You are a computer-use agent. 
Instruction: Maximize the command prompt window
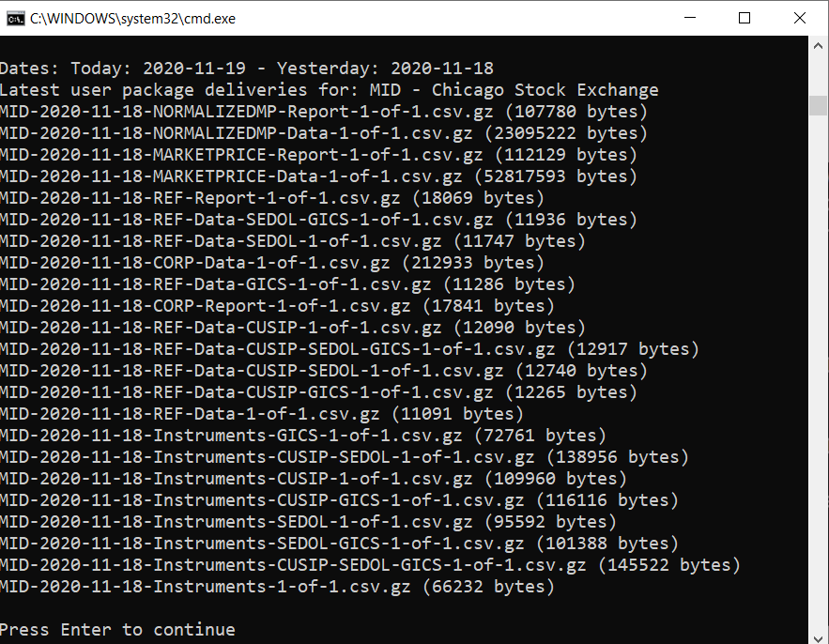coord(744,18)
